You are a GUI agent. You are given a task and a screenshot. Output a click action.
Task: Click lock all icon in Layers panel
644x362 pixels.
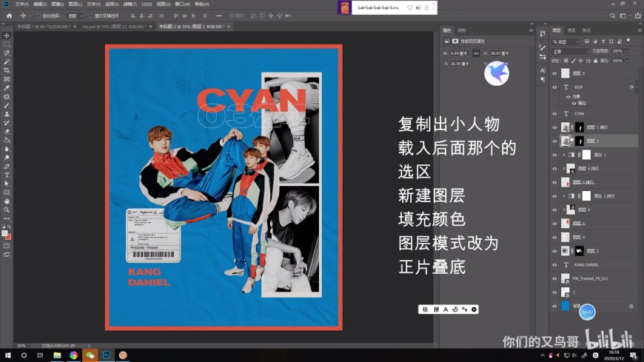pos(596,61)
